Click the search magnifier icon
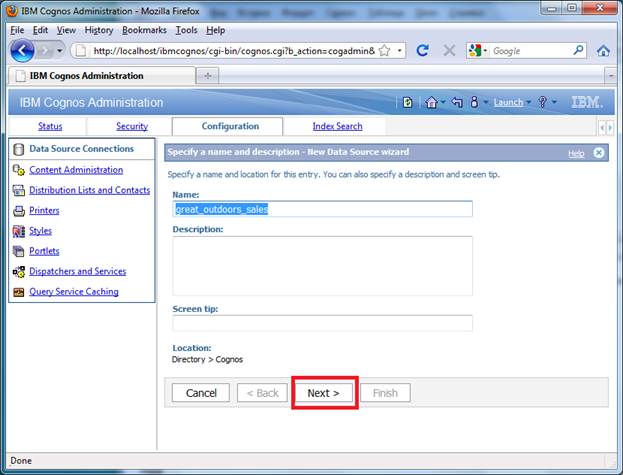 click(x=578, y=50)
